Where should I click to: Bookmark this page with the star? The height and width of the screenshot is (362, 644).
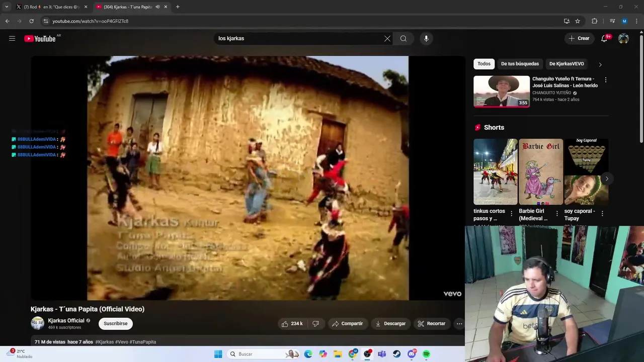(x=578, y=21)
